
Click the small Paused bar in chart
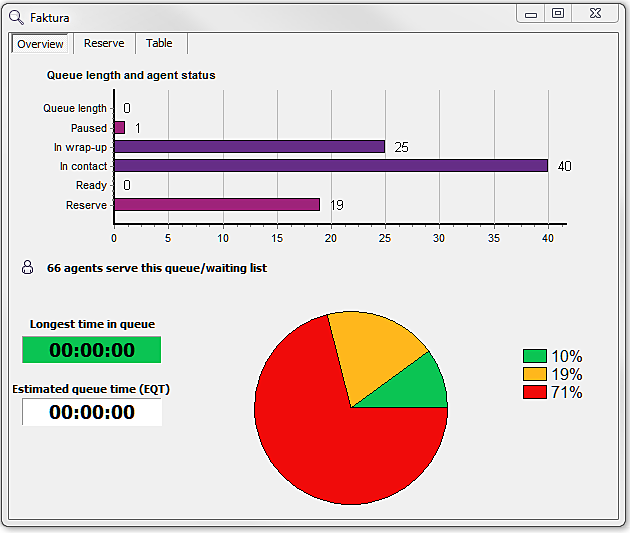pyautogui.click(x=119, y=128)
